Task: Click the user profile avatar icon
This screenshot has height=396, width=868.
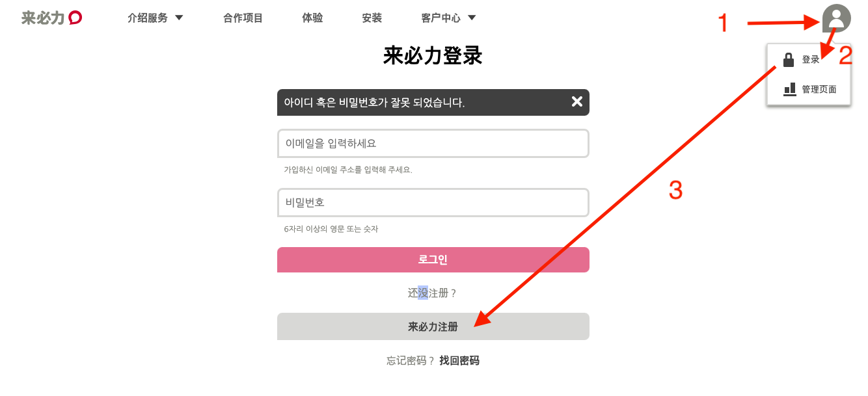Action: pos(836,18)
